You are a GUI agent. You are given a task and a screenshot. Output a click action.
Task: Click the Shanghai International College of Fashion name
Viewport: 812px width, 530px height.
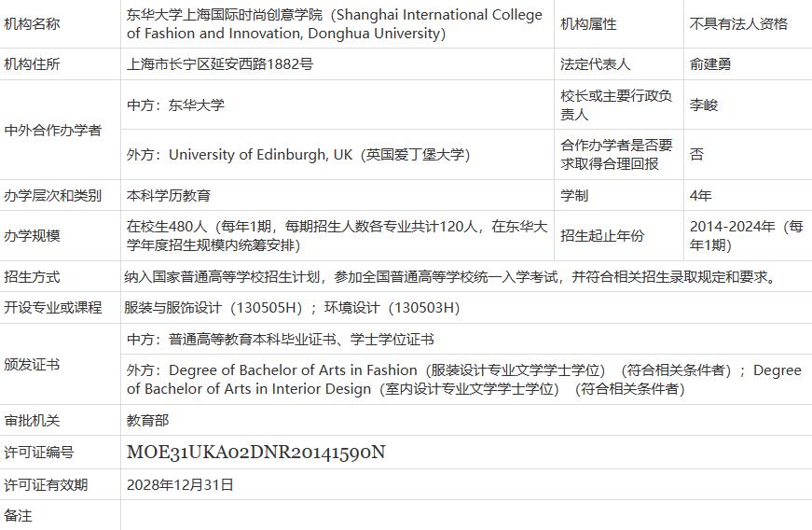[x=335, y=24]
